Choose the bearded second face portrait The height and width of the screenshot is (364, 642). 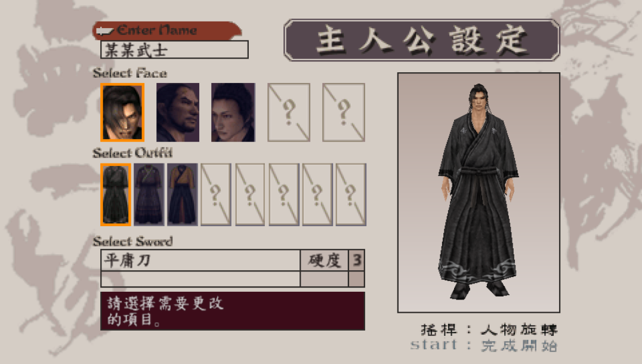pyautogui.click(x=178, y=112)
